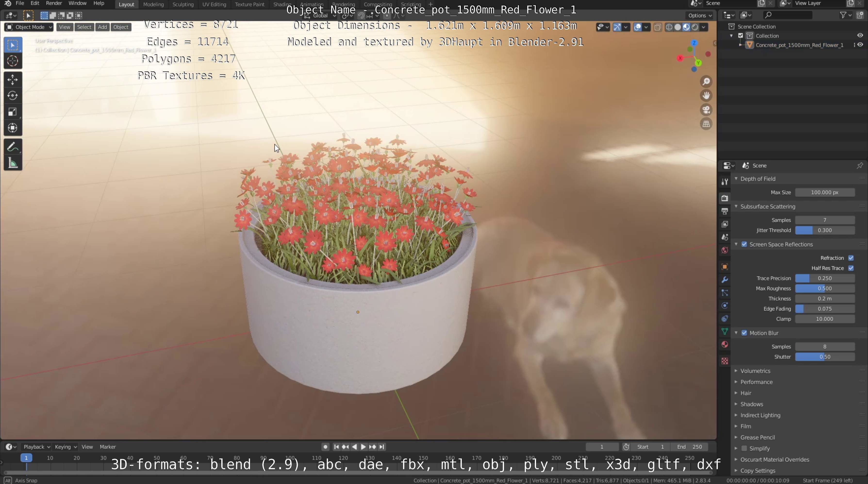Expand the Indirect Lighting panel

point(760,416)
